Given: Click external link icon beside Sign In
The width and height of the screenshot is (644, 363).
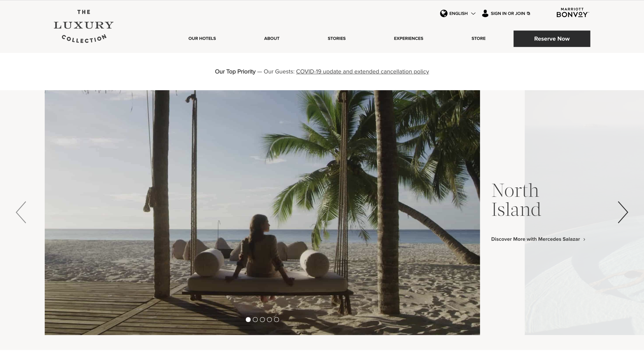Looking at the screenshot, I should tap(529, 14).
